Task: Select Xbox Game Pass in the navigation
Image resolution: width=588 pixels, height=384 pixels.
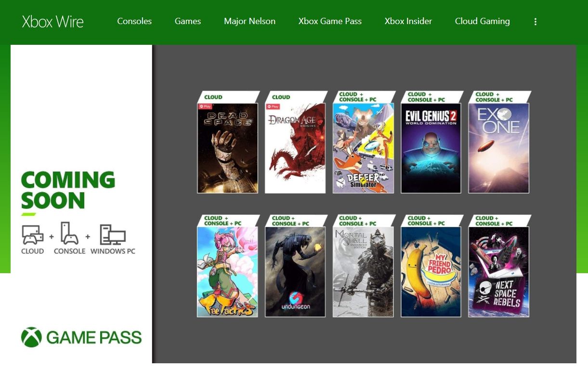Action: pos(330,21)
